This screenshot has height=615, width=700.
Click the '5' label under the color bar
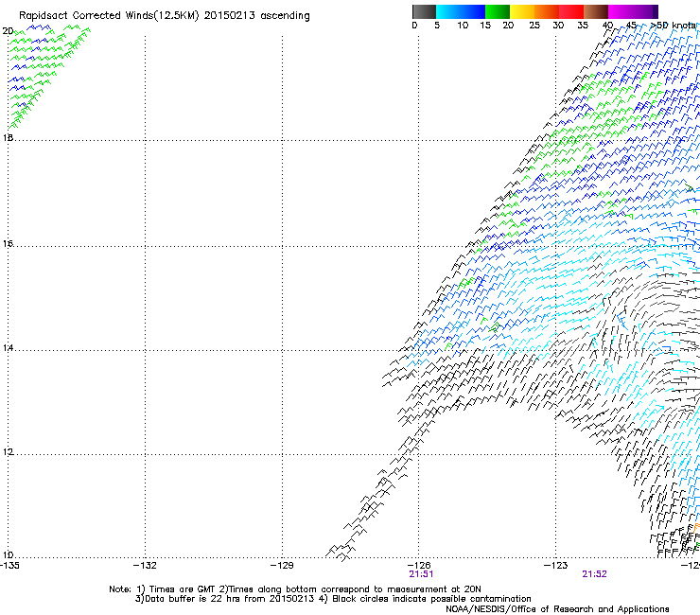coord(437,26)
